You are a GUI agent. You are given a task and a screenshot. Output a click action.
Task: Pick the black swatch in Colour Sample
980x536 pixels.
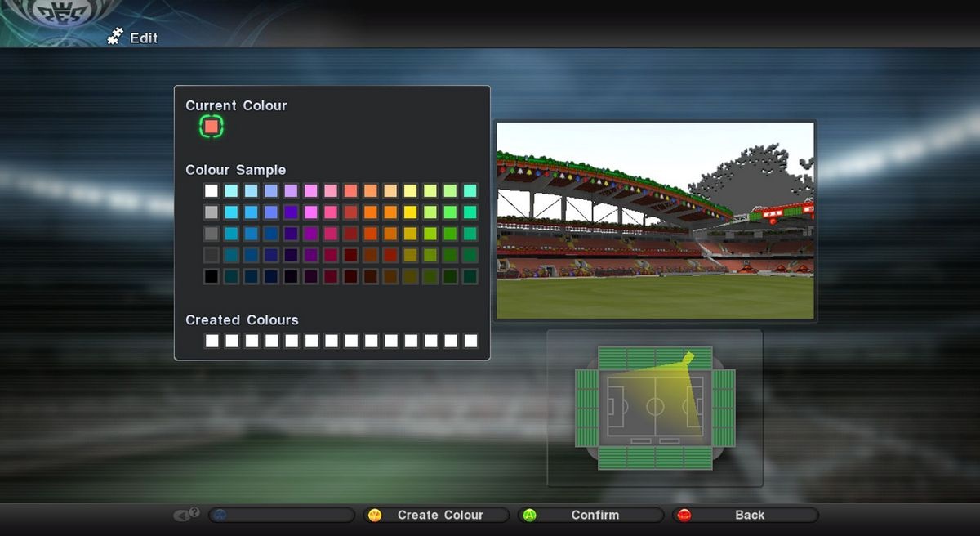pyautogui.click(x=212, y=276)
